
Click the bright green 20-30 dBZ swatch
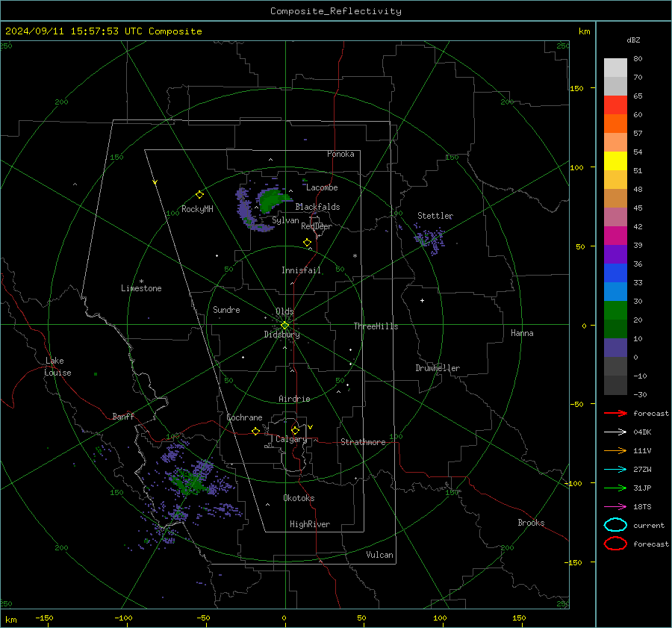point(615,311)
